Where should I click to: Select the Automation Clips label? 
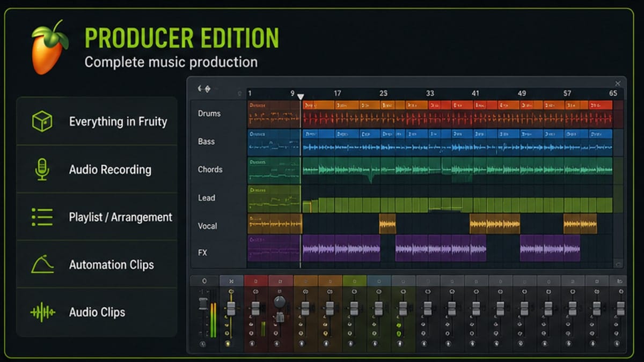pos(111,265)
